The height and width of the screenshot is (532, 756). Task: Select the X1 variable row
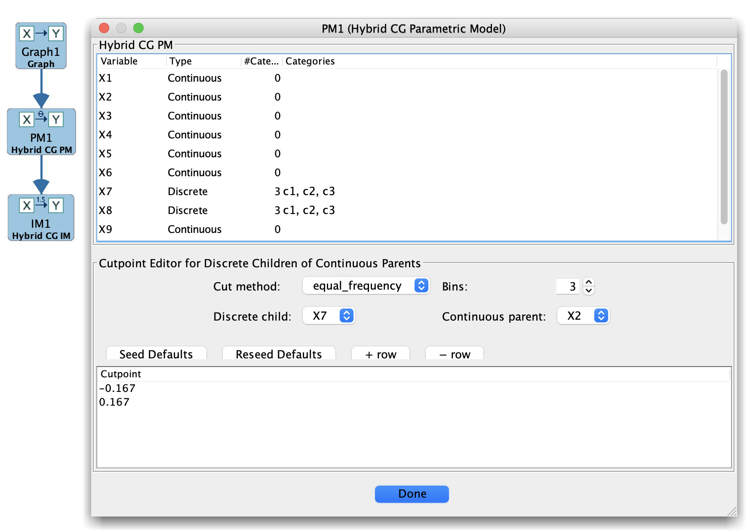tap(408, 78)
